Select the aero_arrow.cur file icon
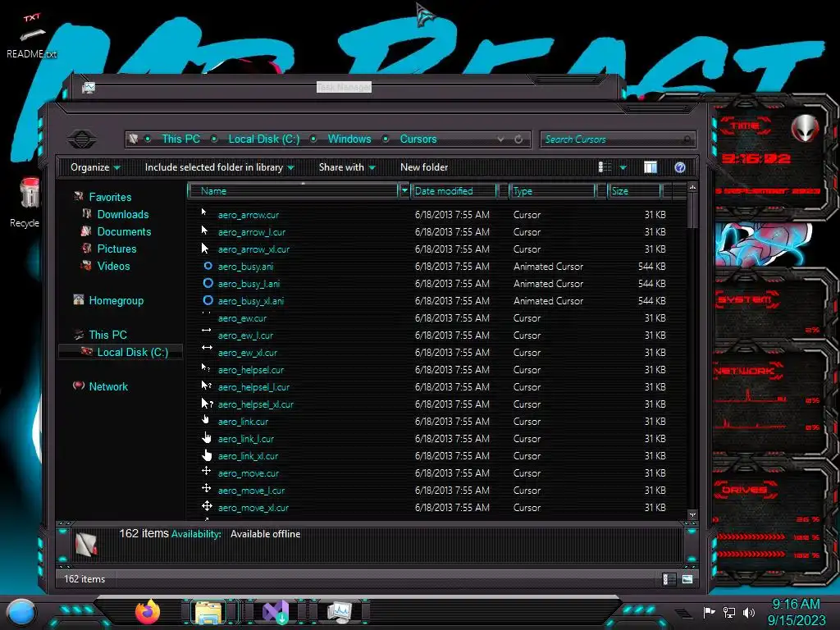The width and height of the screenshot is (840, 630). (x=204, y=212)
